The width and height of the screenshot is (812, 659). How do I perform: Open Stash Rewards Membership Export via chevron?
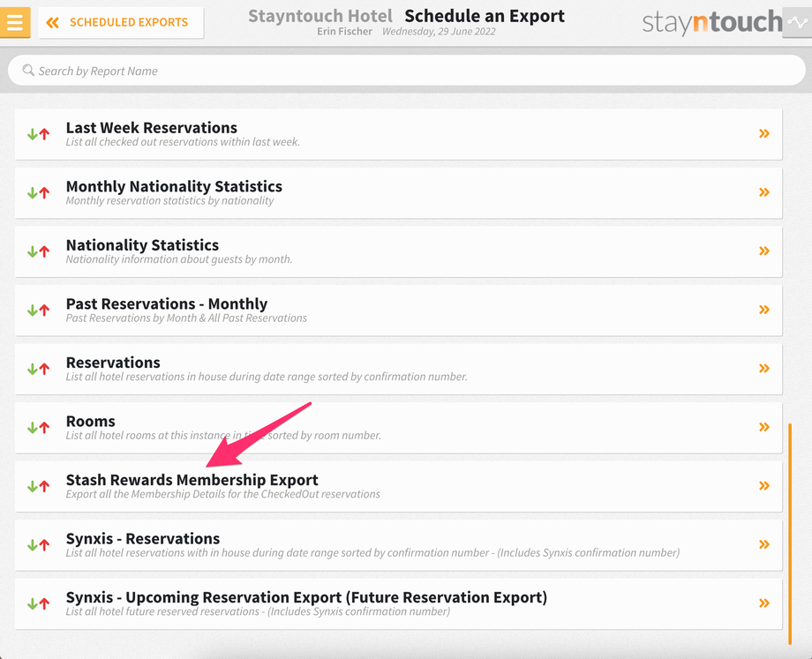(x=763, y=485)
